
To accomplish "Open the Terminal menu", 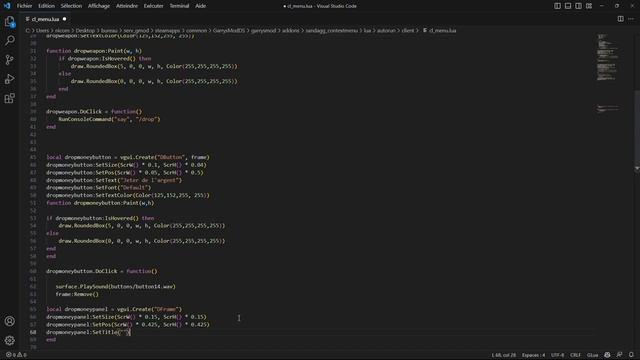I will (x=179, y=6).
